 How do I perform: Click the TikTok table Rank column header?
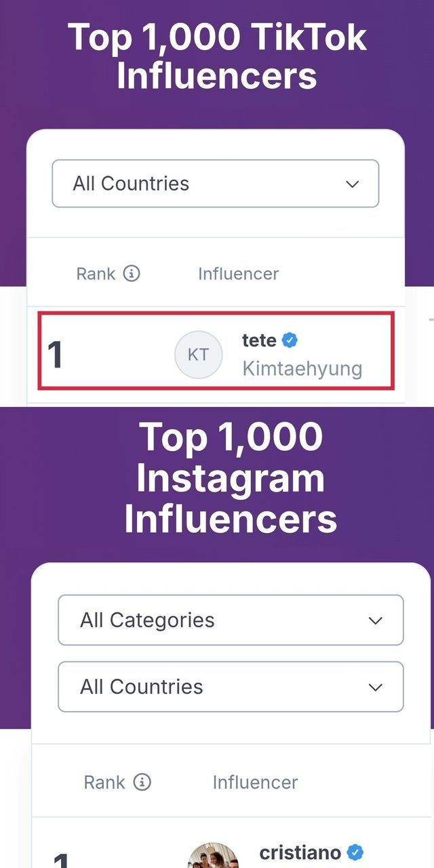(x=96, y=273)
